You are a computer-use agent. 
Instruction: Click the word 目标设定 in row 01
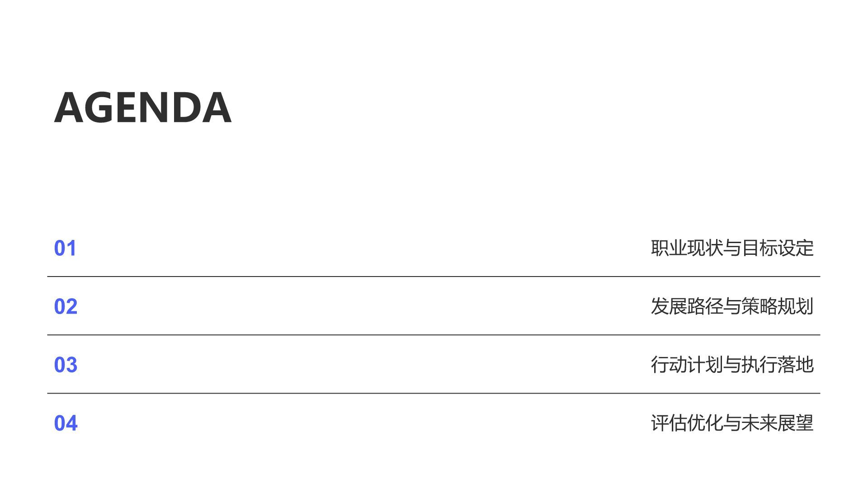click(x=778, y=248)
